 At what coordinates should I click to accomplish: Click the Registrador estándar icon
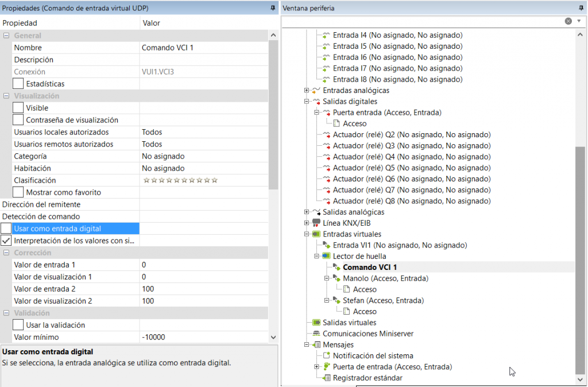pos(327,378)
